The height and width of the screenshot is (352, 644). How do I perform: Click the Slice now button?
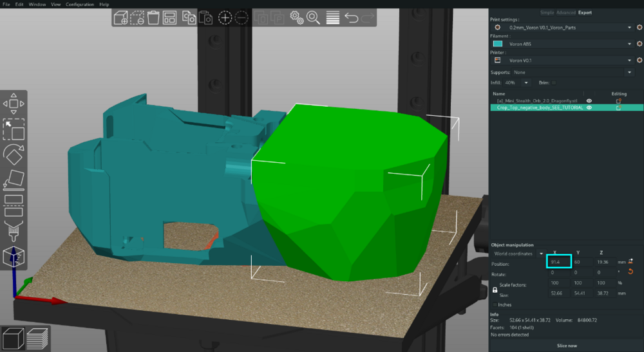pyautogui.click(x=567, y=346)
